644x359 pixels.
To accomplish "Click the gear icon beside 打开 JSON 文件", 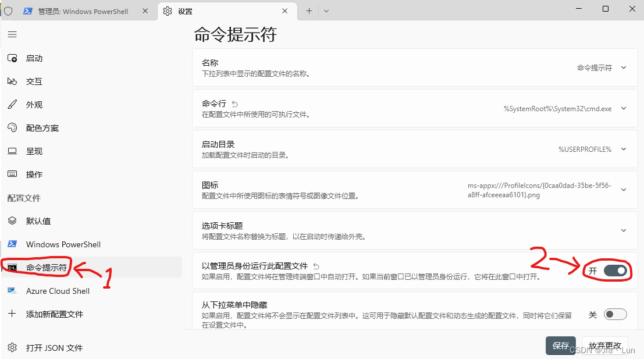I will (x=12, y=347).
